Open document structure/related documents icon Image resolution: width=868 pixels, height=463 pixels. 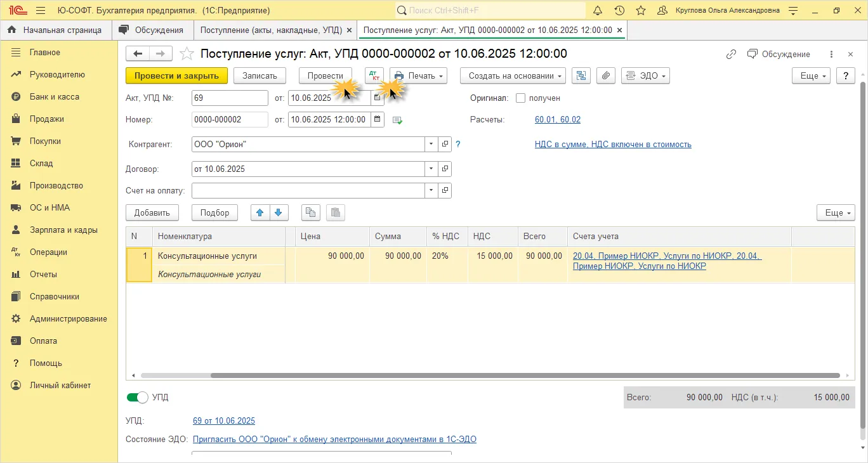581,75
